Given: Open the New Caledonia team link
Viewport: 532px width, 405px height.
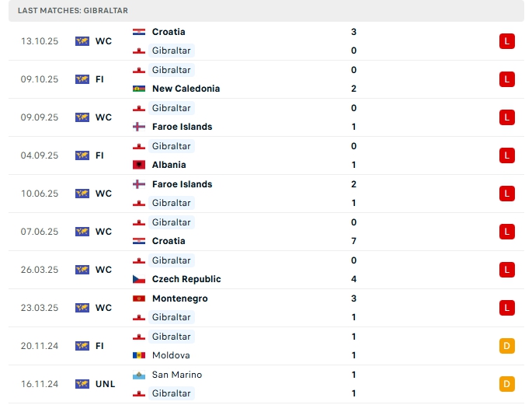Looking at the screenshot, I should [x=186, y=89].
